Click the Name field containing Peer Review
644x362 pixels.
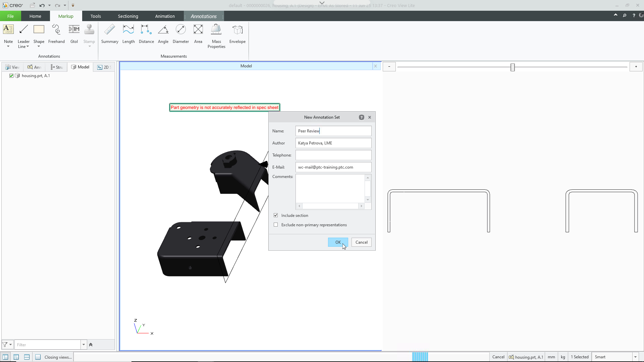point(333,131)
